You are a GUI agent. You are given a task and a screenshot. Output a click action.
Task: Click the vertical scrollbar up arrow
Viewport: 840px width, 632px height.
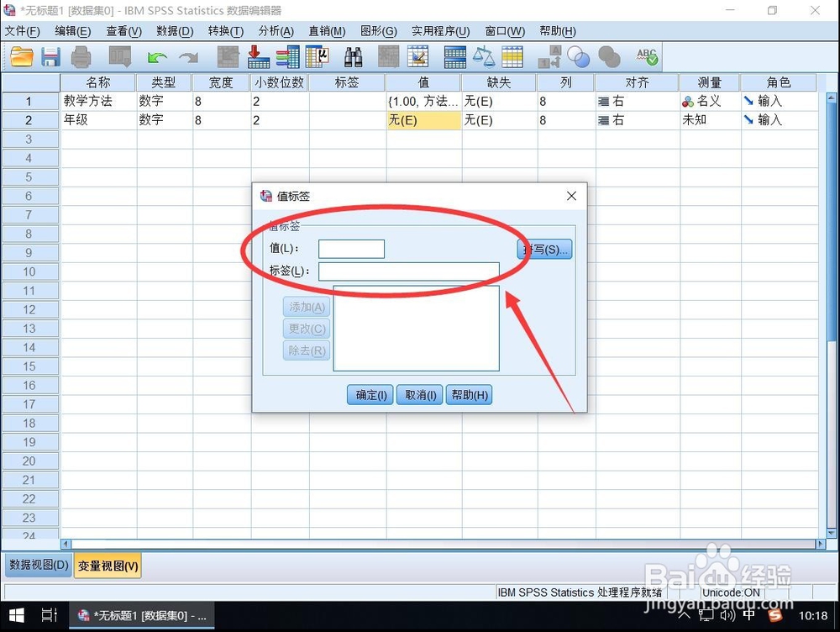click(x=832, y=97)
